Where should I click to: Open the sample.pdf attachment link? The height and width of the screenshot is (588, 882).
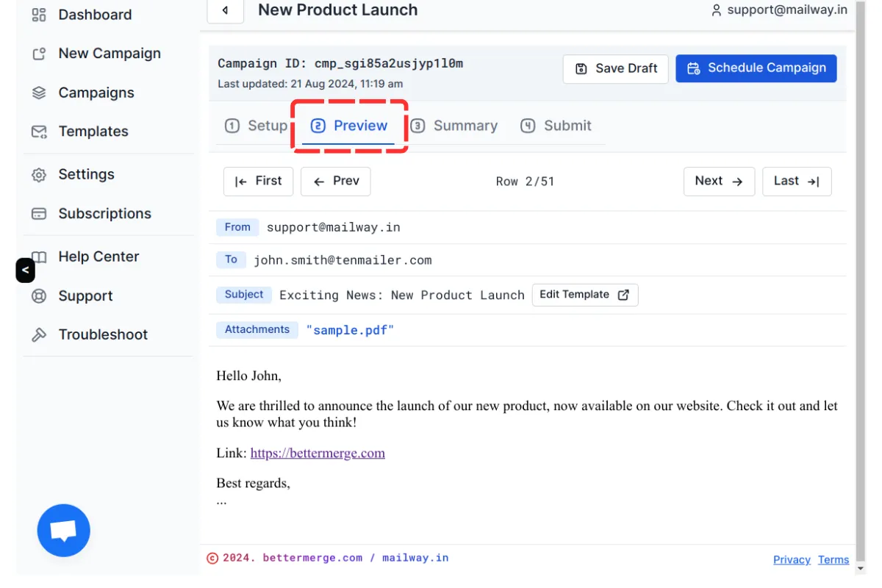click(350, 330)
